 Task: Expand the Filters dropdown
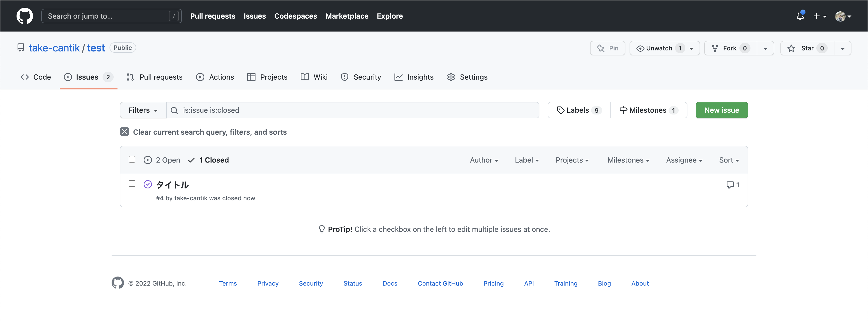143,110
